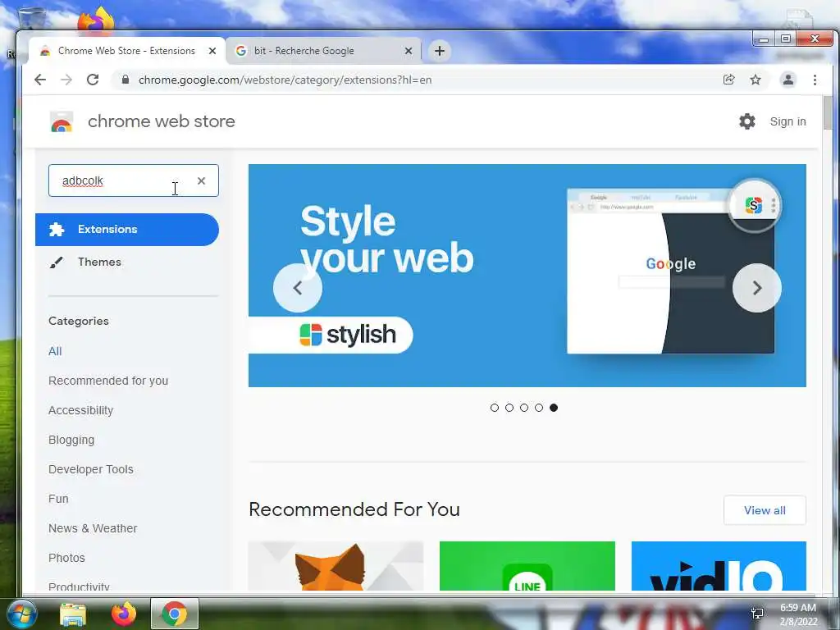Image resolution: width=840 pixels, height=630 pixels.
Task: Open the MetaMask fox extension card
Action: (336, 566)
